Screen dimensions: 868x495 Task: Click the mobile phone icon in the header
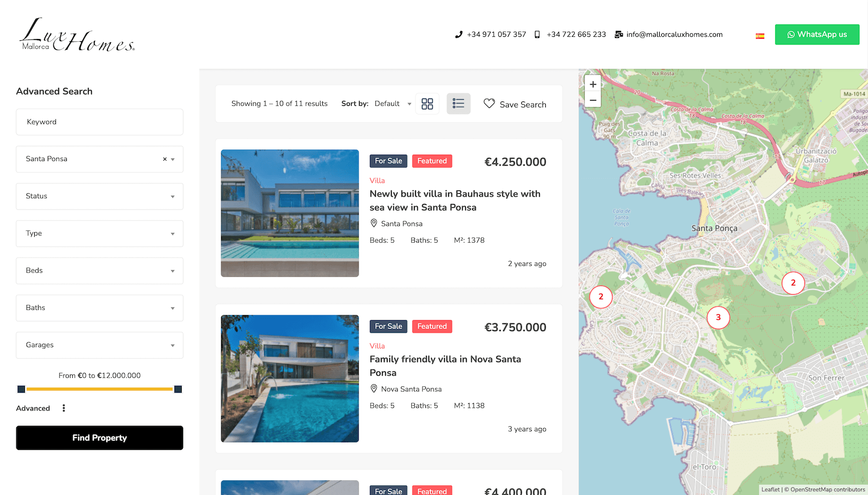[537, 34]
